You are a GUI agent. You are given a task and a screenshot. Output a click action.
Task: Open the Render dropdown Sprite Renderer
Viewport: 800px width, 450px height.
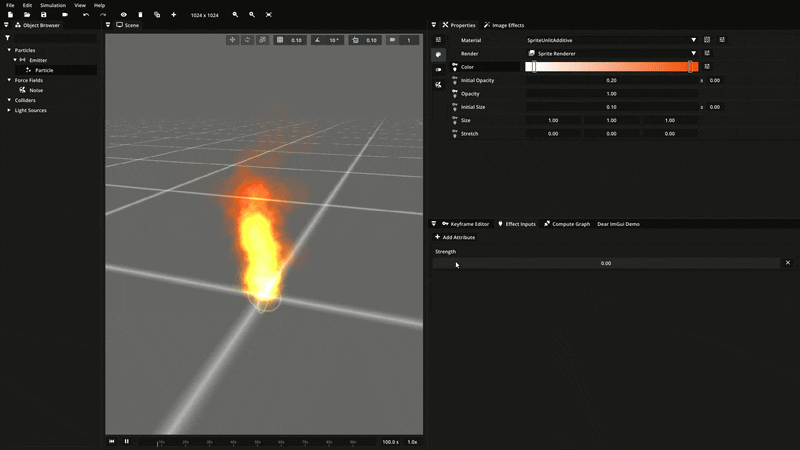[x=611, y=53]
